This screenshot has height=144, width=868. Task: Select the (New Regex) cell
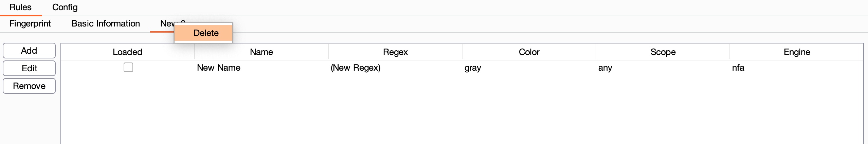tap(356, 68)
